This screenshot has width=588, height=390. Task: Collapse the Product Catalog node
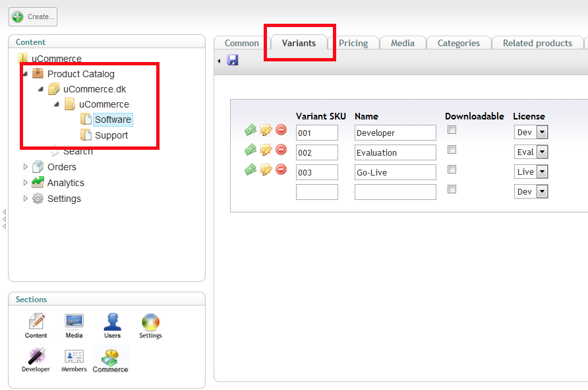point(25,73)
